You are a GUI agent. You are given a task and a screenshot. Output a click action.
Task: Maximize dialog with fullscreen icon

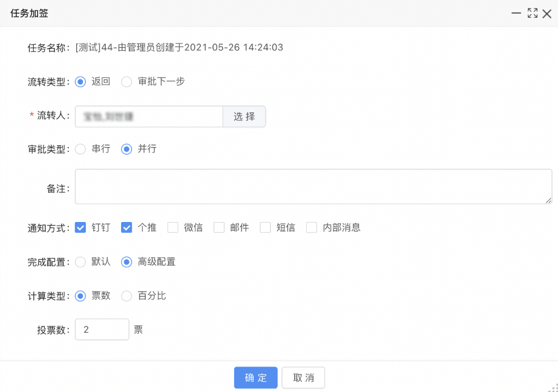[533, 13]
